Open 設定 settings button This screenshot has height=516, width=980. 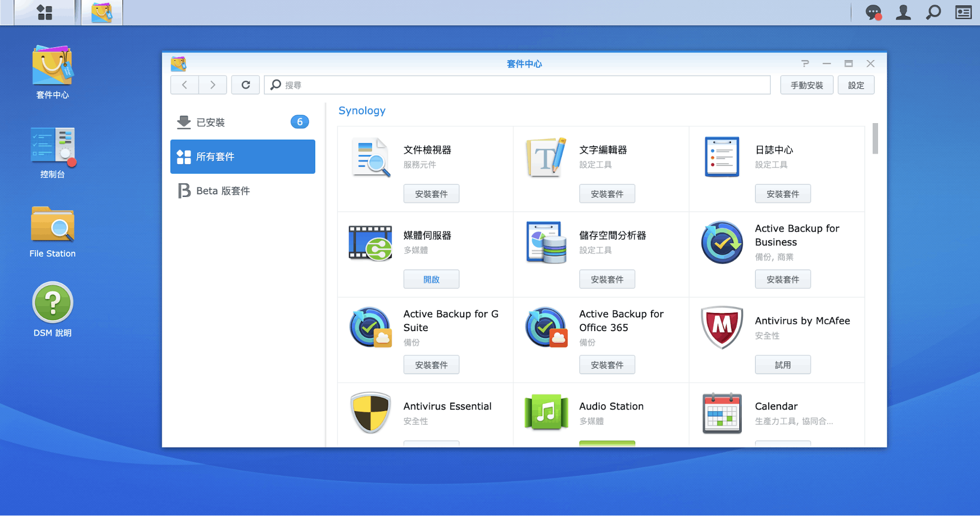(856, 85)
